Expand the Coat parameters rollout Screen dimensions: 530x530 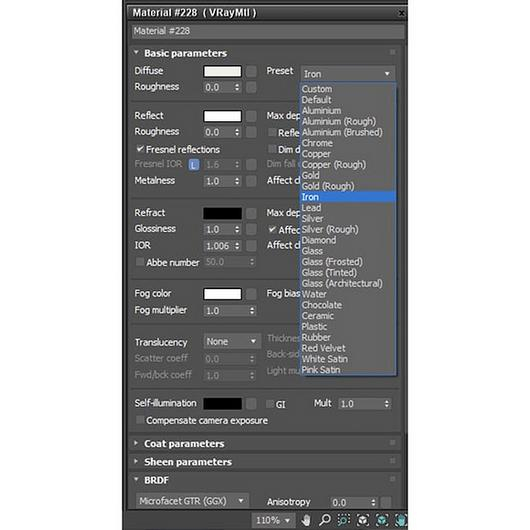tap(136, 443)
